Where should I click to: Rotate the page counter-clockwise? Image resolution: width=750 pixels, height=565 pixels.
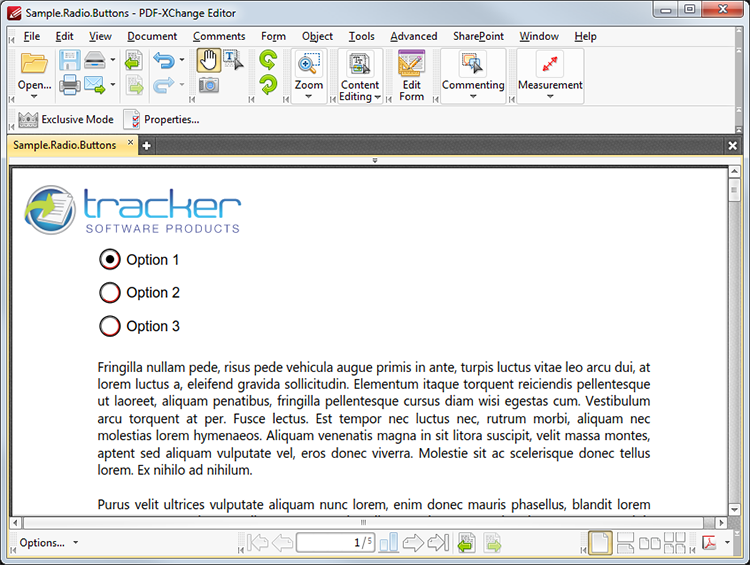coord(268,60)
